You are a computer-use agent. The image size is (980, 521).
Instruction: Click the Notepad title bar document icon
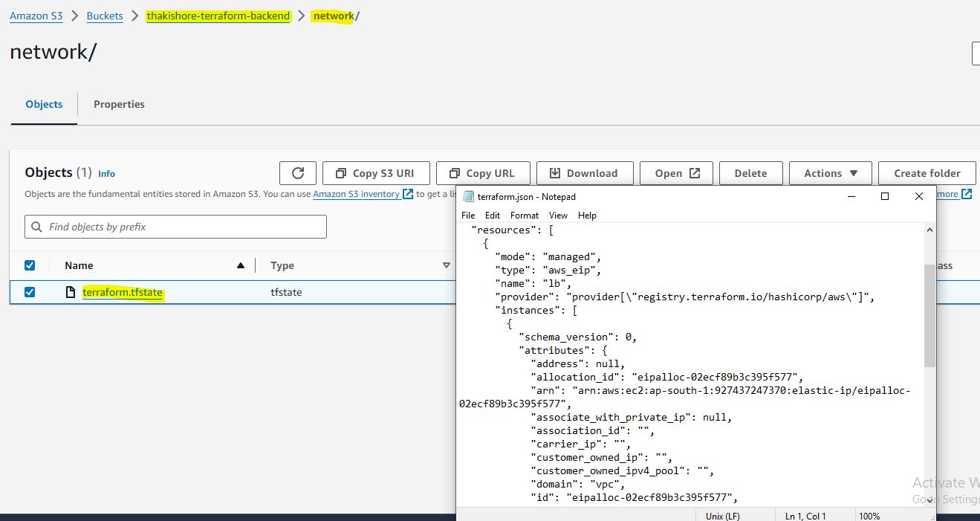pos(468,197)
